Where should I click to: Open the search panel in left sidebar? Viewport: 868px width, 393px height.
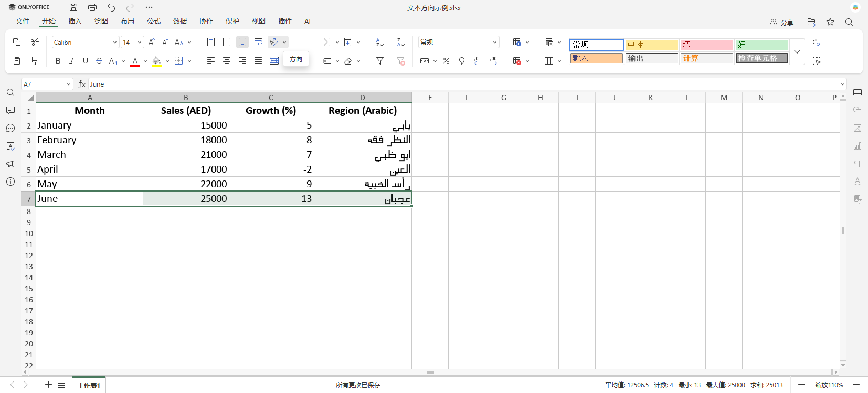click(x=10, y=93)
